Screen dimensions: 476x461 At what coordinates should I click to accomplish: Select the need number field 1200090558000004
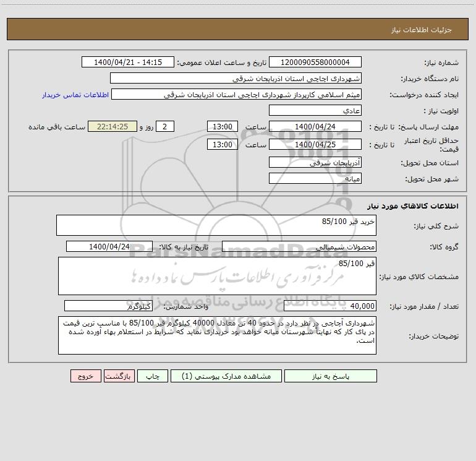click(315, 62)
